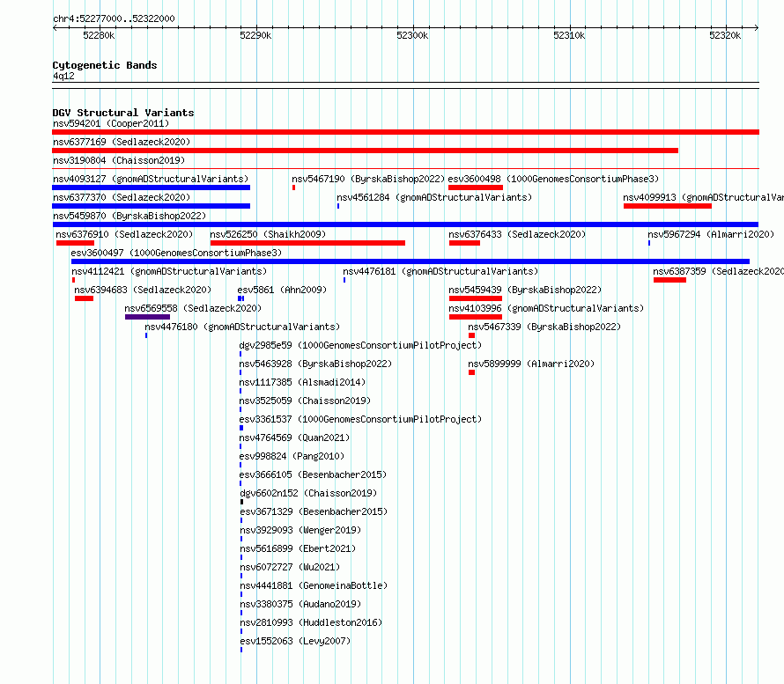Click the nsv4103996 gnomAD red bar
The height and width of the screenshot is (684, 784).
click(476, 317)
